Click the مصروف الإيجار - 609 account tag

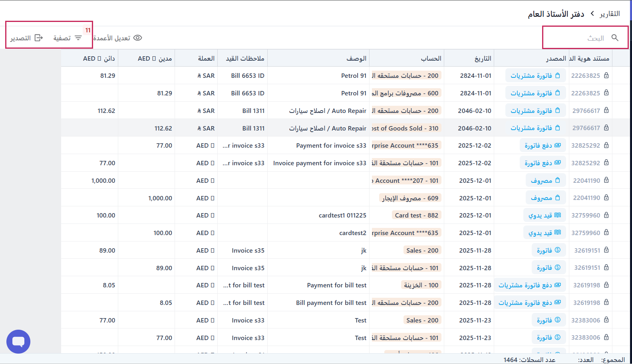click(410, 198)
